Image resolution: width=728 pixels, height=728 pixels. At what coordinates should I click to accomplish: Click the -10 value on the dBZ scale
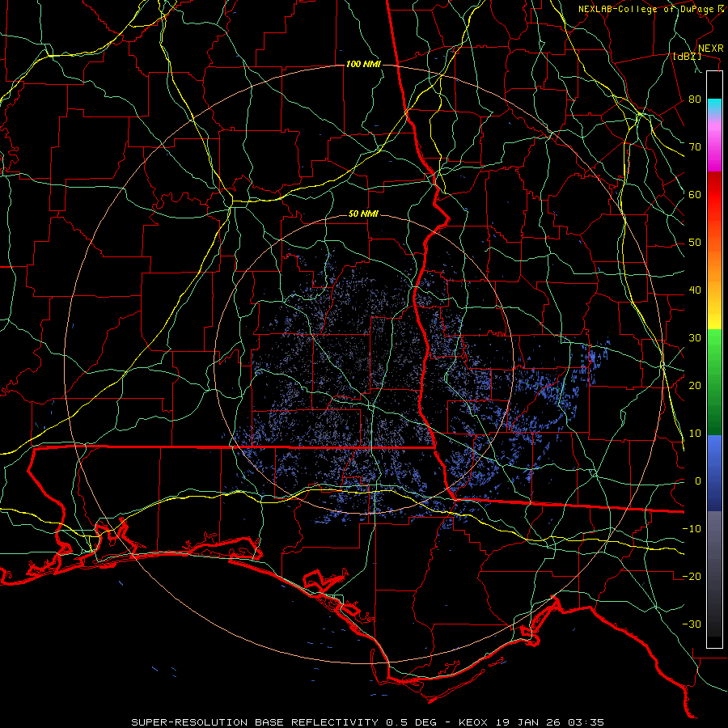coord(692,529)
